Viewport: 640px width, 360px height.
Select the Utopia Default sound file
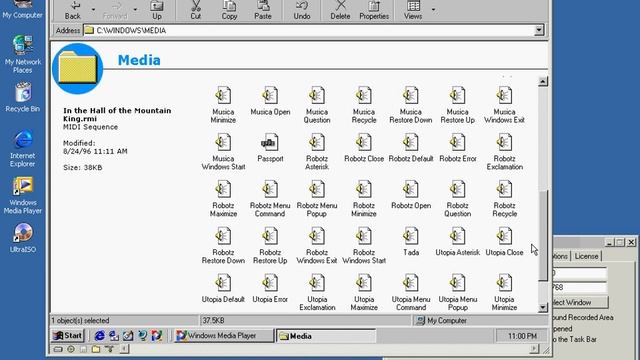pyautogui.click(x=223, y=289)
